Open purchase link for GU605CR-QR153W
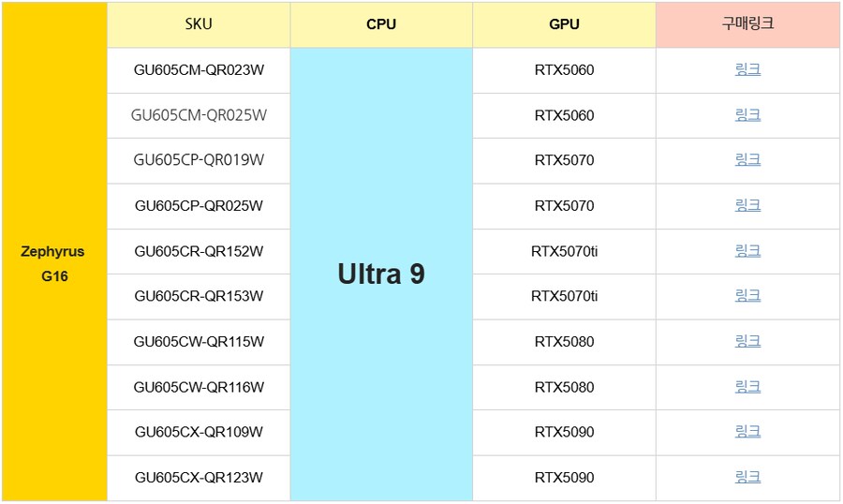Viewport: 843px width, 504px height. click(747, 295)
